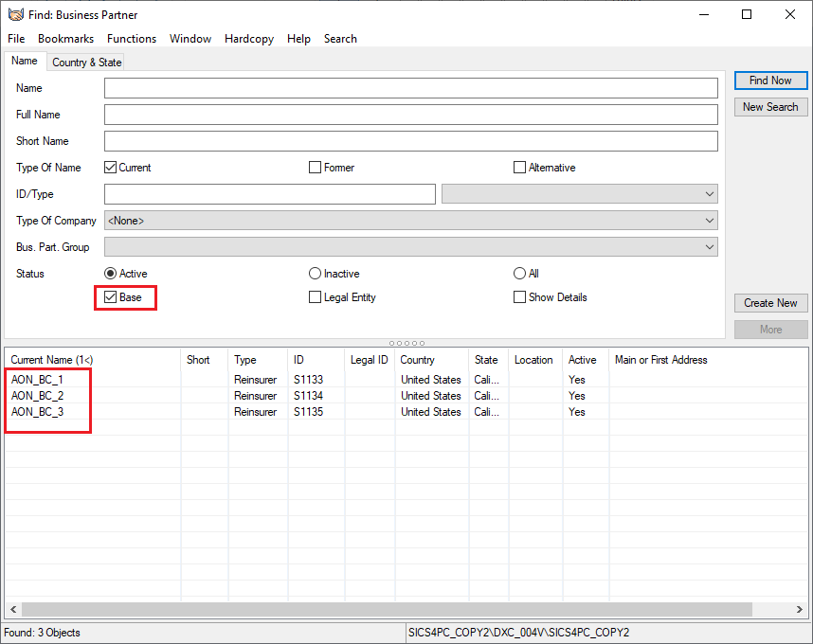Click the New Search button
Viewport: 813px width, 644px height.
(x=770, y=107)
